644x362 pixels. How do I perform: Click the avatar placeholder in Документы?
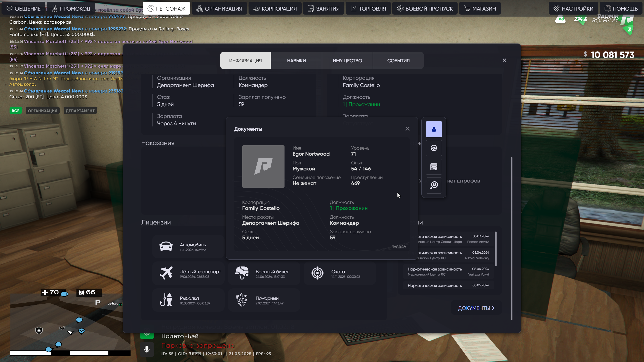263,166
